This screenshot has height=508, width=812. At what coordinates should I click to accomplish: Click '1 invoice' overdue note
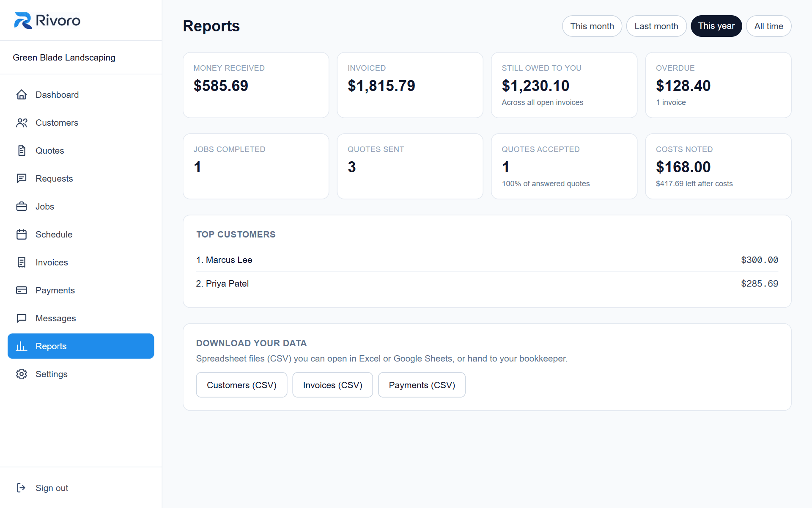coord(671,102)
